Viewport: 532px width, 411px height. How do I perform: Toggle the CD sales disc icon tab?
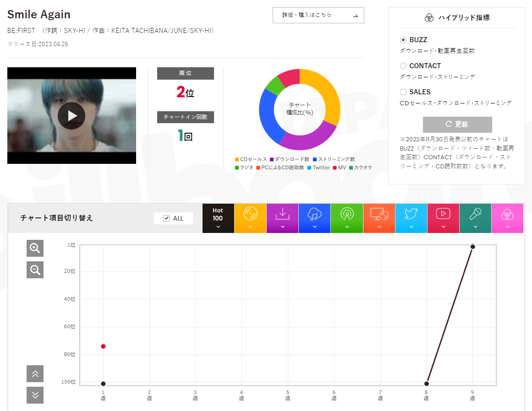(x=250, y=218)
